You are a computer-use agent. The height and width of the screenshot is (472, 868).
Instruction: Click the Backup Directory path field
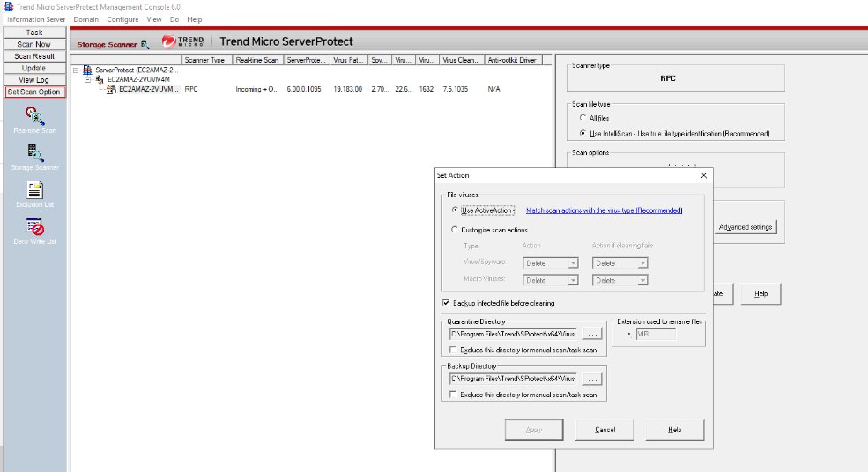(x=513, y=379)
